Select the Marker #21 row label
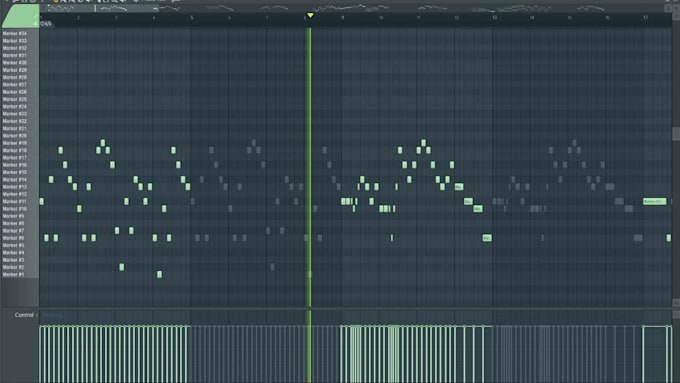Image resolution: width=680 pixels, height=383 pixels. point(15,128)
